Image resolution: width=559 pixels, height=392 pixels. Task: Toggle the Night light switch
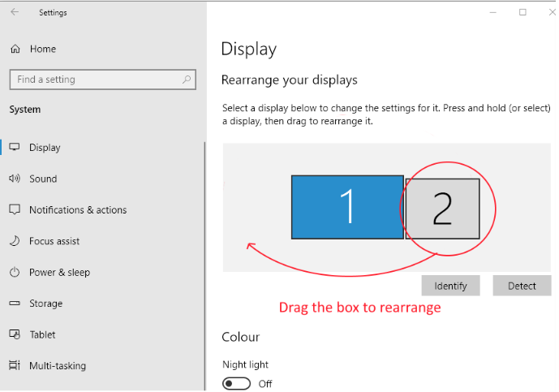[x=236, y=383]
